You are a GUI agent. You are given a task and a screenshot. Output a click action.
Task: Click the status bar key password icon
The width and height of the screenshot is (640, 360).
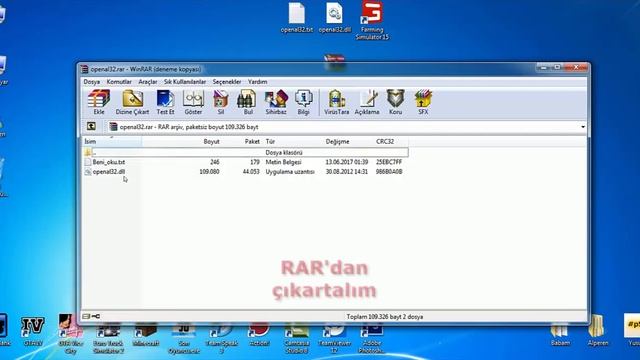click(96, 316)
